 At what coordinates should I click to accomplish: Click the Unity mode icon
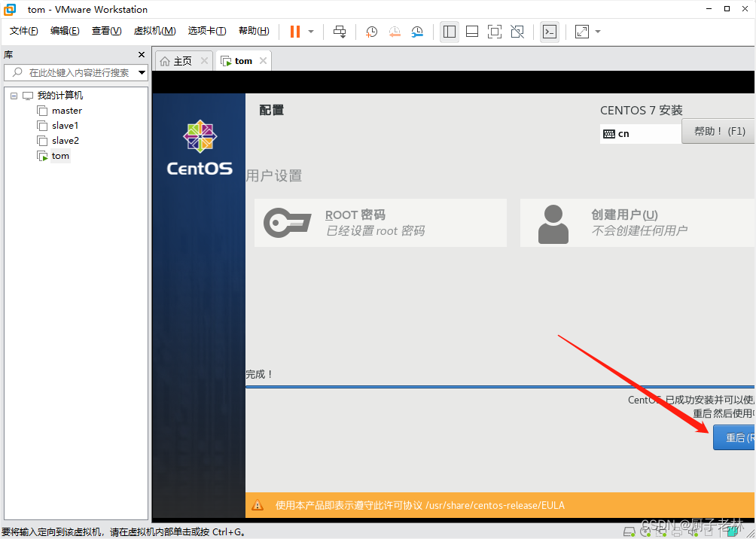[x=517, y=32]
